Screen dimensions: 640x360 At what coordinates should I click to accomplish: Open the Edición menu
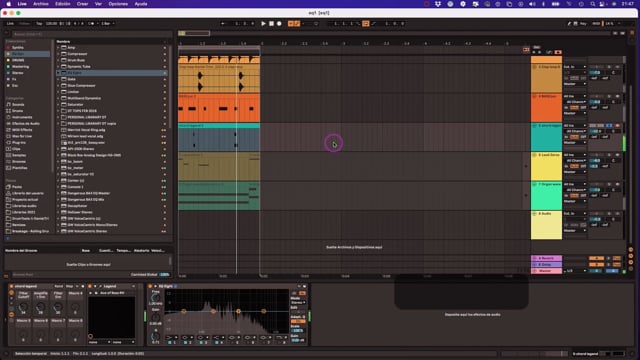pos(62,4)
